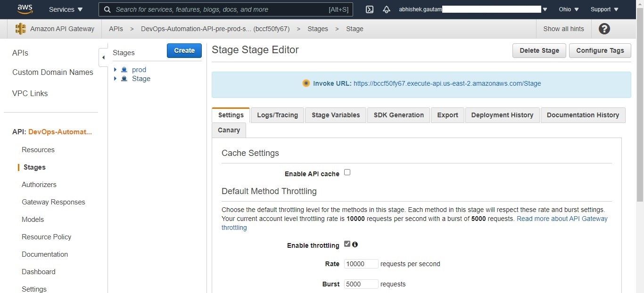Switch to the Canary tab
644x293 pixels.
pyautogui.click(x=229, y=130)
